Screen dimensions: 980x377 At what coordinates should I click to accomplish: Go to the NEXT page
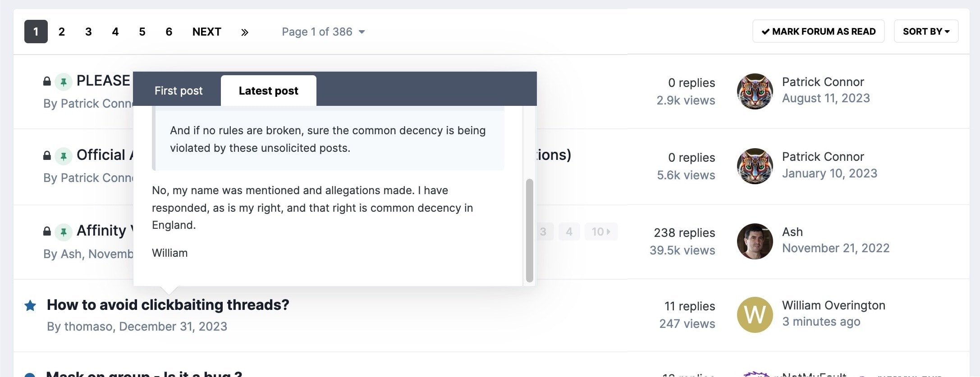(x=207, y=32)
